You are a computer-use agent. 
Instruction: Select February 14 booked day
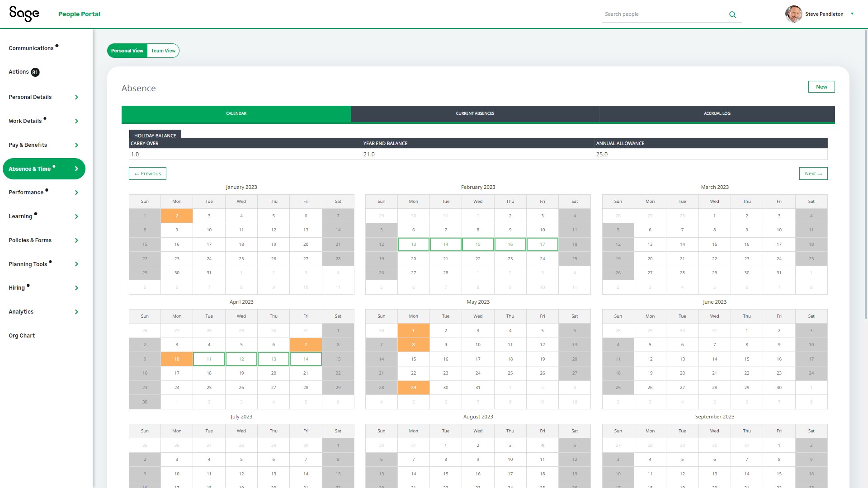[446, 244]
